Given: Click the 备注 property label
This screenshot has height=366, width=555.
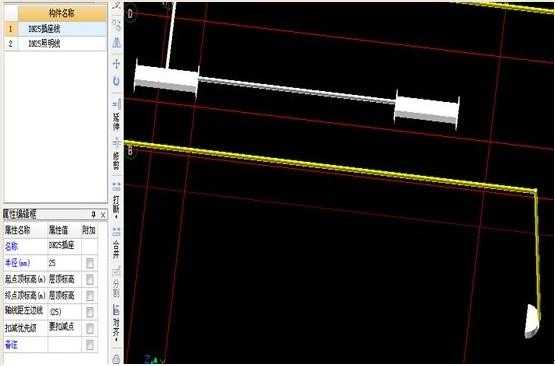Looking at the screenshot, I should [11, 344].
